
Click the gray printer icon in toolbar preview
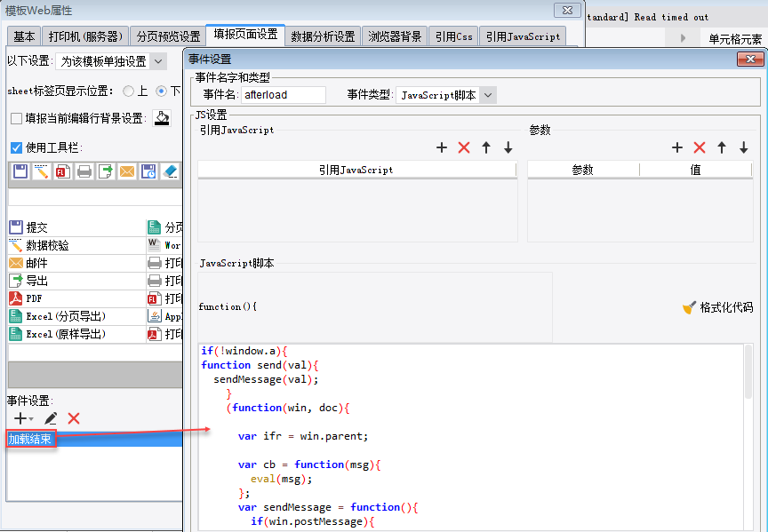84,171
